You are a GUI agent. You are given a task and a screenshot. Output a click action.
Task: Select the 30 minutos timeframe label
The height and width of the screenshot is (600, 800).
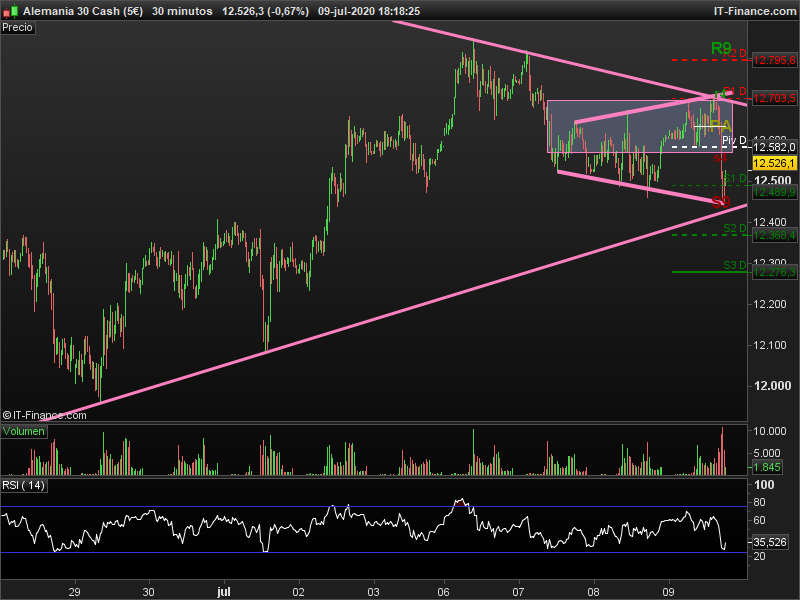[182, 11]
